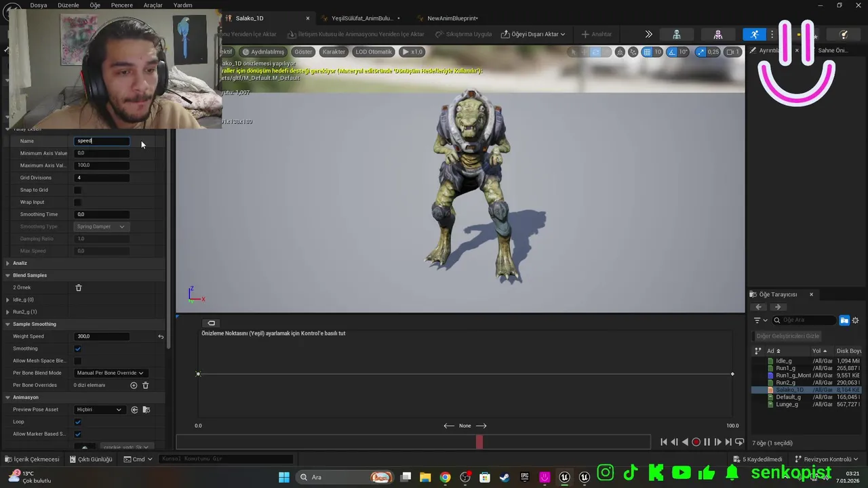Enable Allow Mesh Space Blend checkbox

click(77, 361)
